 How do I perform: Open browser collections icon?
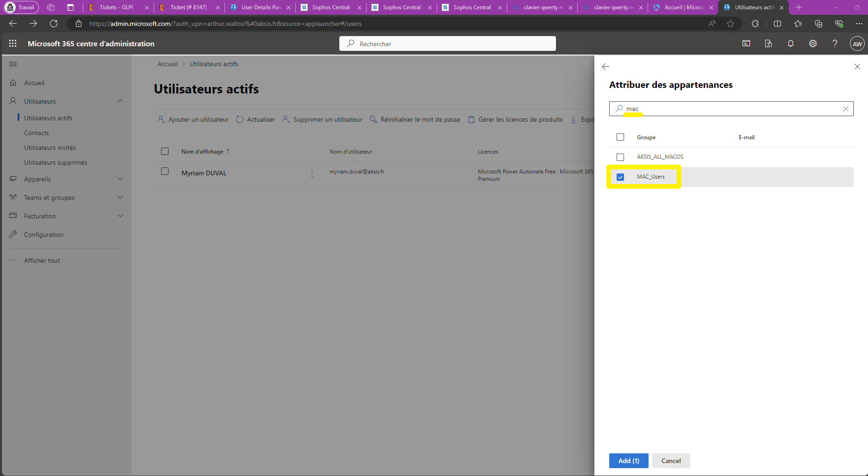(x=818, y=24)
